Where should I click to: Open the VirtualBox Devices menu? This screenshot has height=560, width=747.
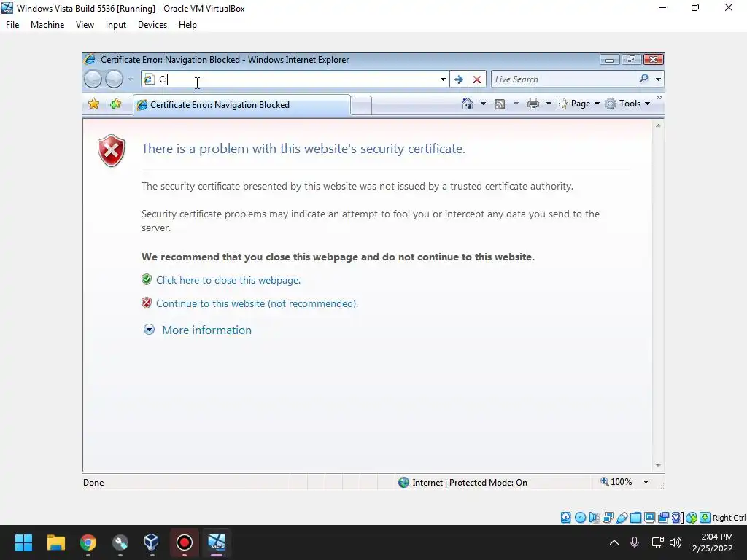click(x=152, y=25)
